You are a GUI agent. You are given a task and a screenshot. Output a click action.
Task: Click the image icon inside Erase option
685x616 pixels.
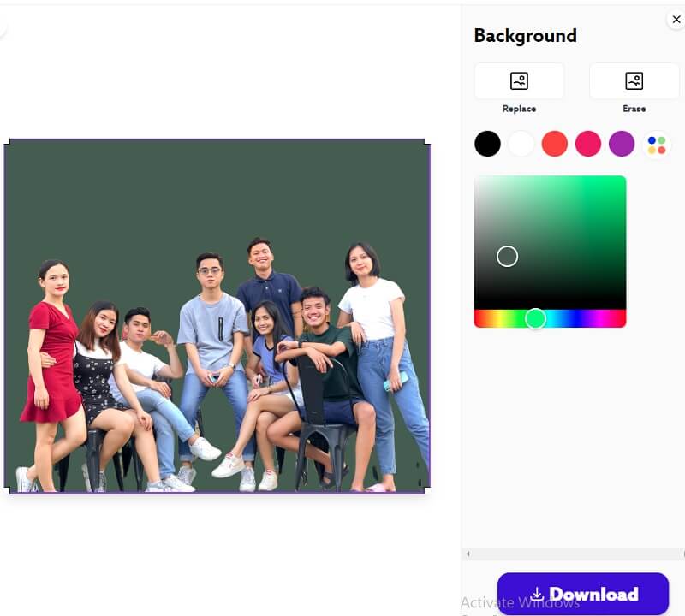[x=634, y=80]
